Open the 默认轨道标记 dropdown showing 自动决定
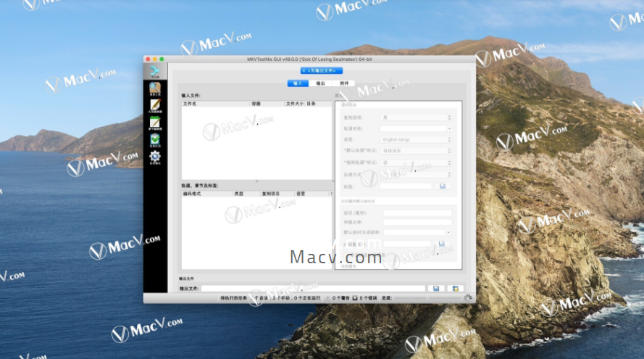Viewport: 644px width, 359px height. 416,151
